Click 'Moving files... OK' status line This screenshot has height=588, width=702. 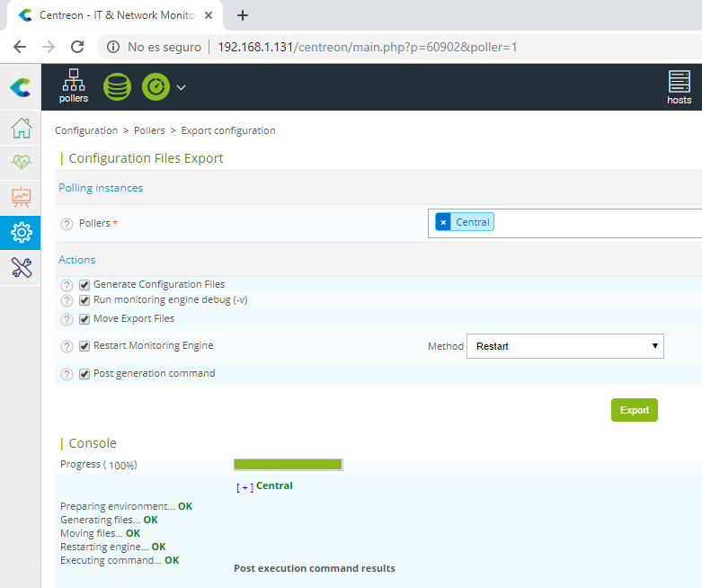pyautogui.click(x=101, y=533)
